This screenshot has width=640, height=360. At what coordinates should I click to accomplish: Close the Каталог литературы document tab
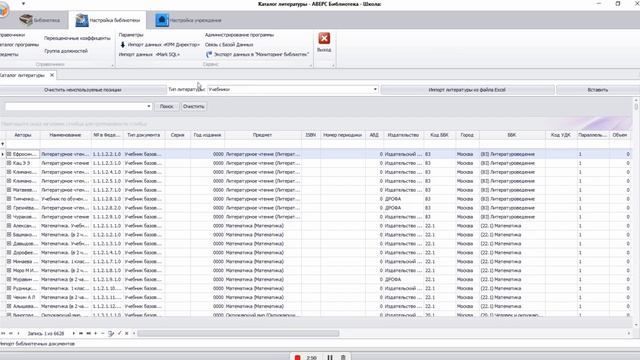coord(52,75)
